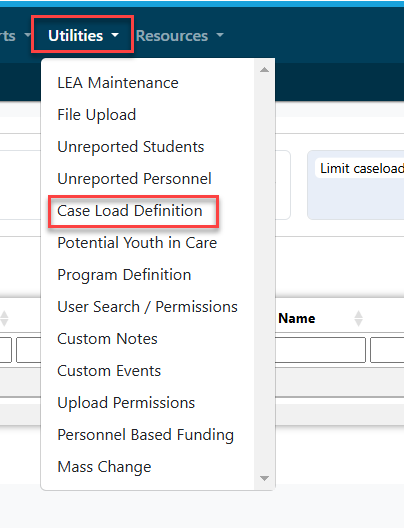Open User Search / Permissions
Viewport: 404px width, 528px height.
point(147,307)
